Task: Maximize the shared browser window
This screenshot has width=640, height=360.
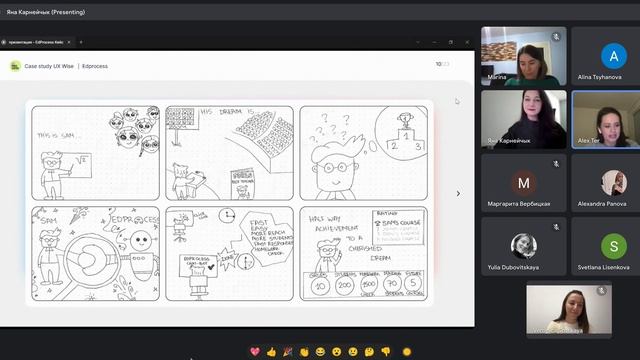Action: click(x=451, y=42)
